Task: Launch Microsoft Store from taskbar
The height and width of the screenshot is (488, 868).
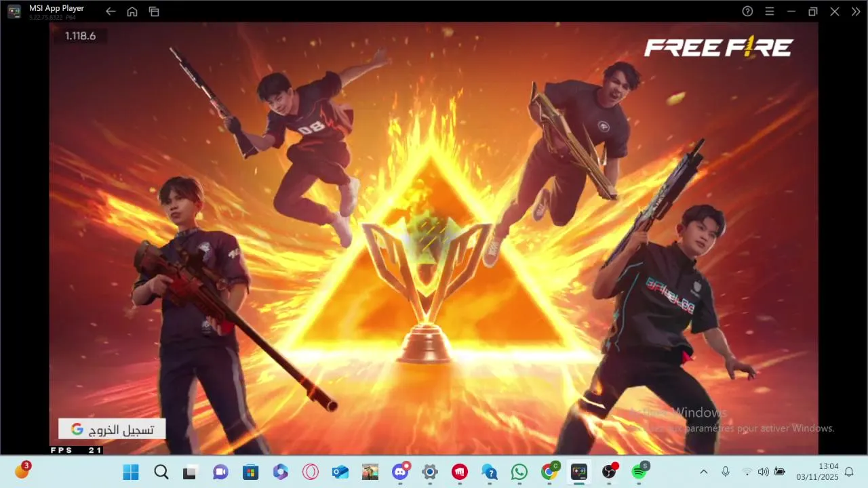Action: click(x=250, y=472)
